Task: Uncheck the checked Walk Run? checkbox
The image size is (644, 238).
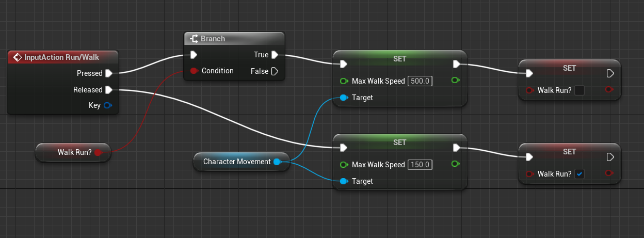Action: point(579,174)
